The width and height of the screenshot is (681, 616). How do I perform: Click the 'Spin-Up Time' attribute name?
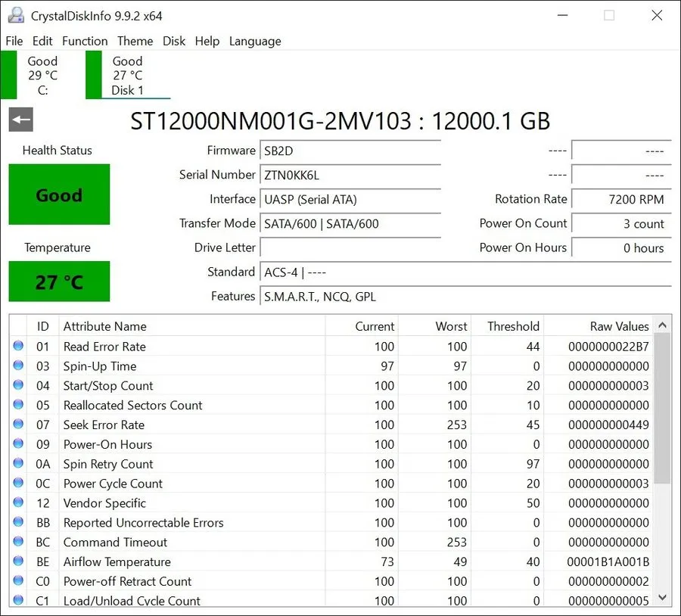pyautogui.click(x=100, y=366)
